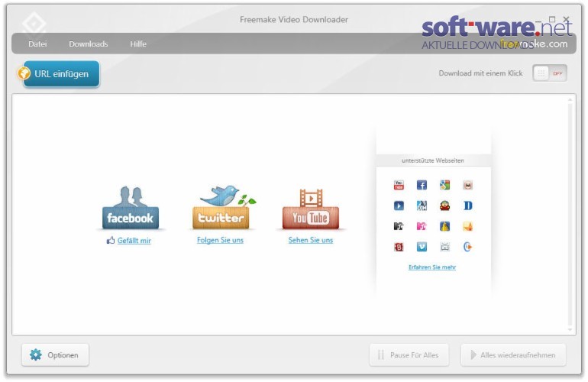Image resolution: width=588 pixels, height=382 pixels.
Task: Click the red B site icon
Action: [399, 247]
